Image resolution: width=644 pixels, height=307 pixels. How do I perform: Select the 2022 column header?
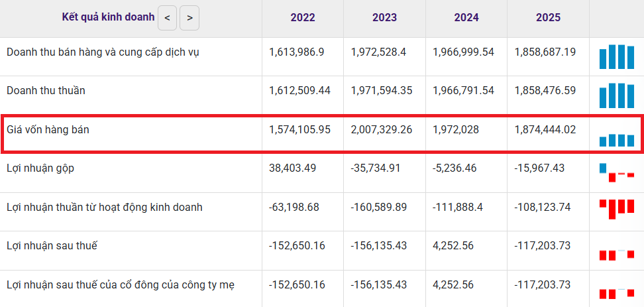click(x=302, y=18)
